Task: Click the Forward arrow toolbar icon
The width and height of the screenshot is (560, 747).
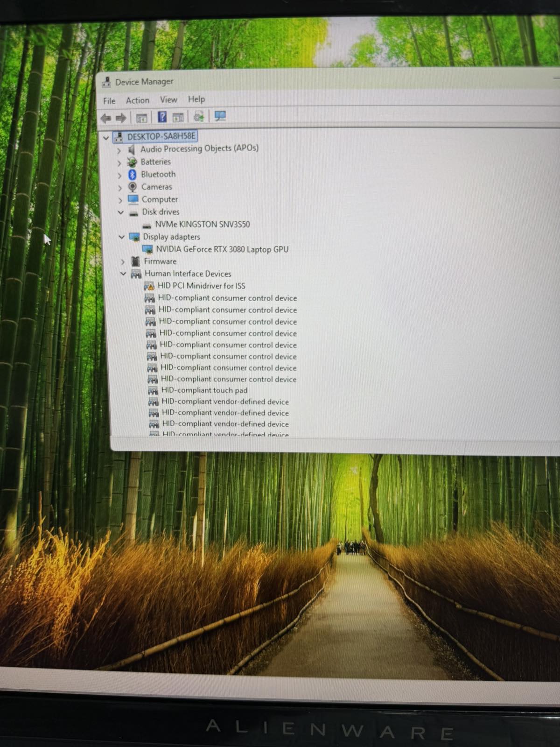Action: tap(121, 118)
